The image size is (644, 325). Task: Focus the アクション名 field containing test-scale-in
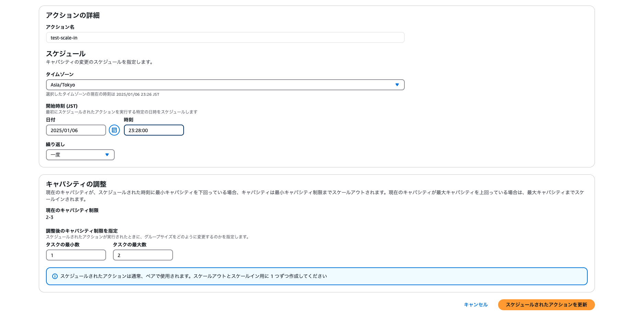[x=225, y=38]
